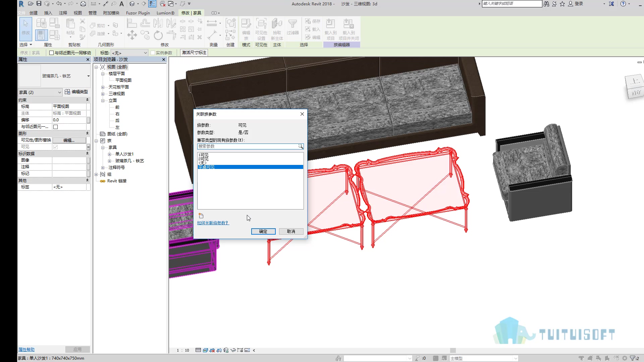Expand the 三维视图 tree node
The image size is (644, 362).
[x=103, y=94]
